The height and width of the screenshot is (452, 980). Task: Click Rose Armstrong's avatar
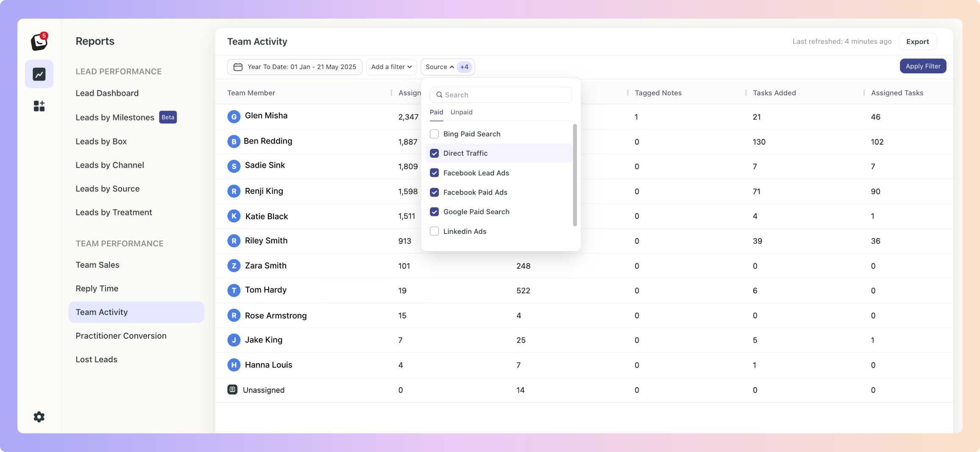pos(234,315)
